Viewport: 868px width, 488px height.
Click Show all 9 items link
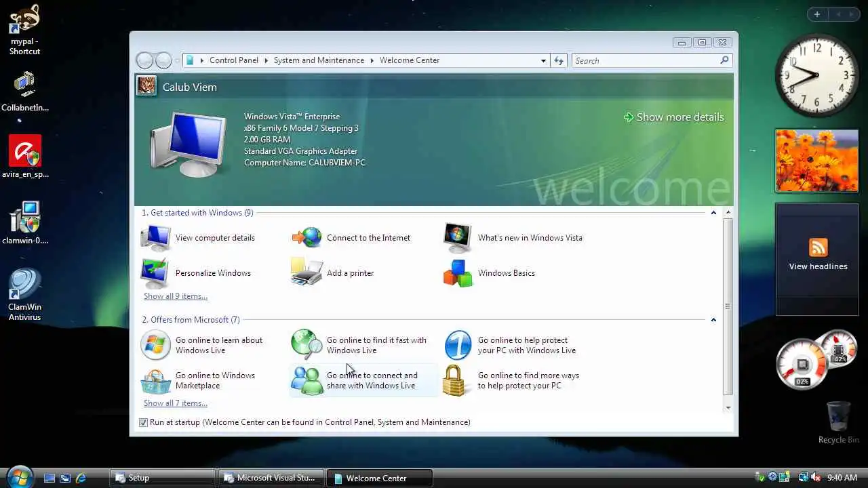(176, 296)
